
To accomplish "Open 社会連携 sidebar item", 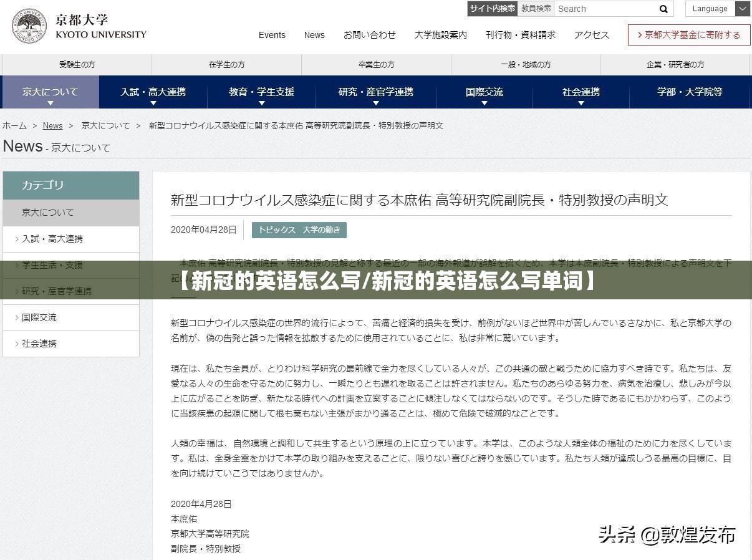I will (x=71, y=344).
